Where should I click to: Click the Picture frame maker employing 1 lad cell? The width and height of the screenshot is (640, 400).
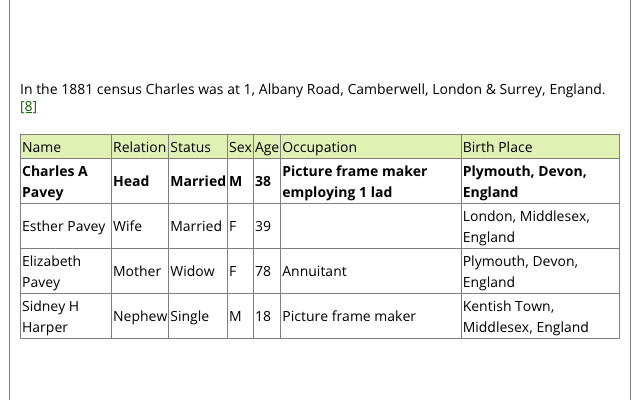[x=371, y=181]
